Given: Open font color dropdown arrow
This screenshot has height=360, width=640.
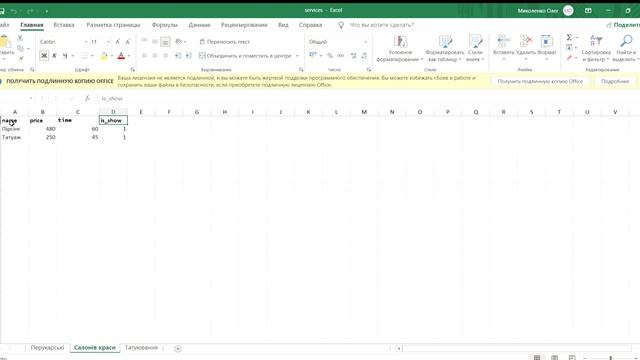Looking at the screenshot, I should (x=129, y=56).
